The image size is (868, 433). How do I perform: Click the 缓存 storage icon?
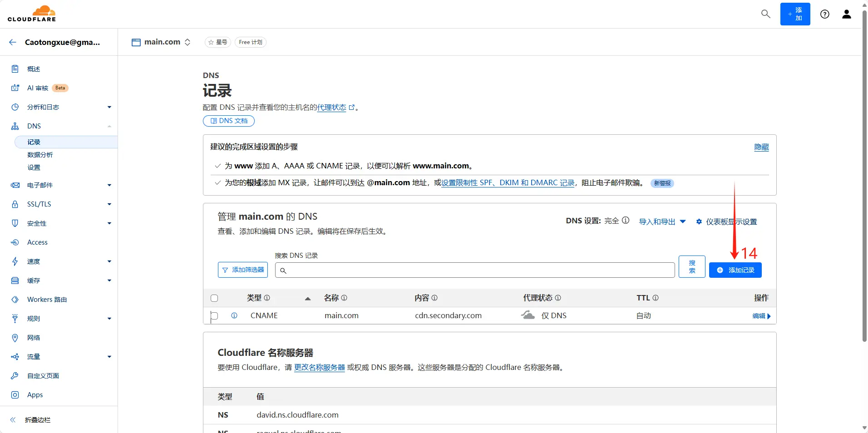[15, 280]
